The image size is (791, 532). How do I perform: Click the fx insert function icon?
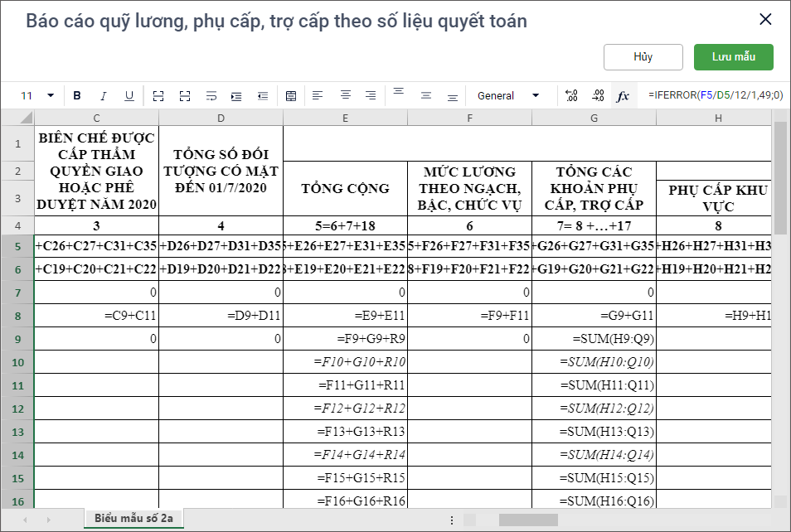click(x=623, y=96)
